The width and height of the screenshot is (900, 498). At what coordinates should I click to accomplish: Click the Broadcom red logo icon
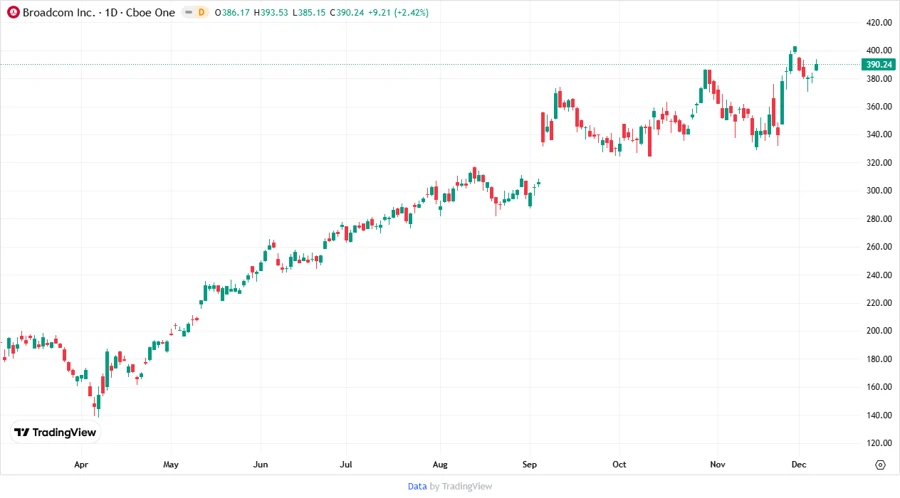tap(13, 12)
